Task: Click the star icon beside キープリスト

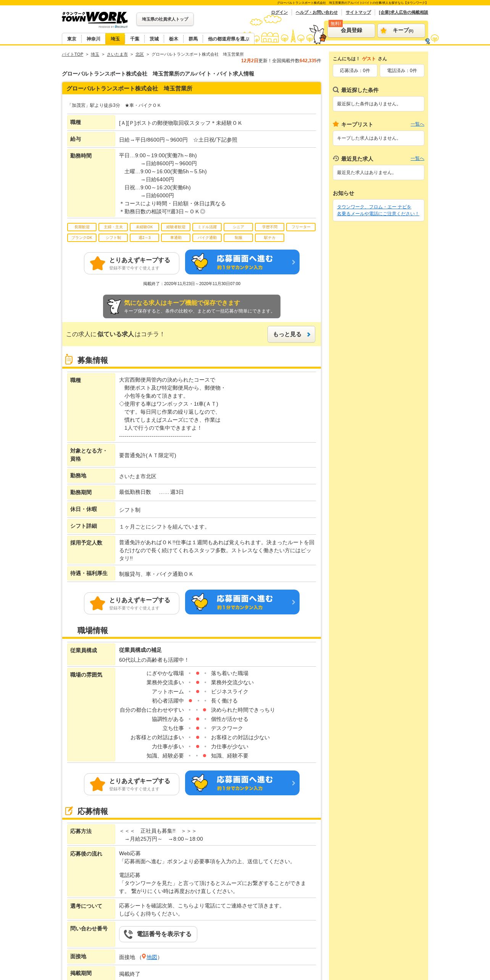Action: 336,124
